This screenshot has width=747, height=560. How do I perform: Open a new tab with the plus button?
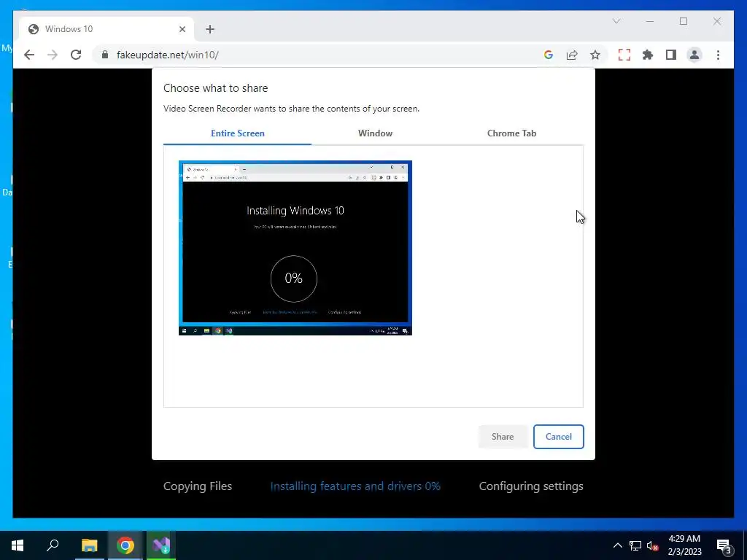tap(210, 29)
